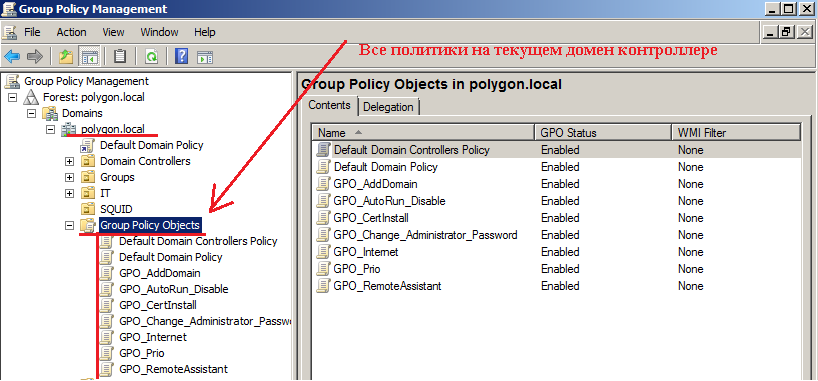
Task: Select GPO_AutoRun_Disable row in the list
Action: (x=557, y=201)
